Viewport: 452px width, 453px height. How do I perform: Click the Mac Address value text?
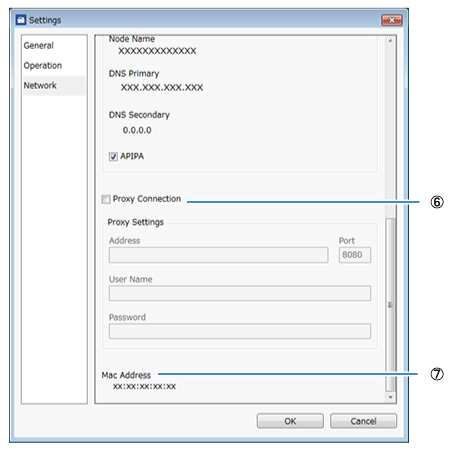click(x=144, y=386)
